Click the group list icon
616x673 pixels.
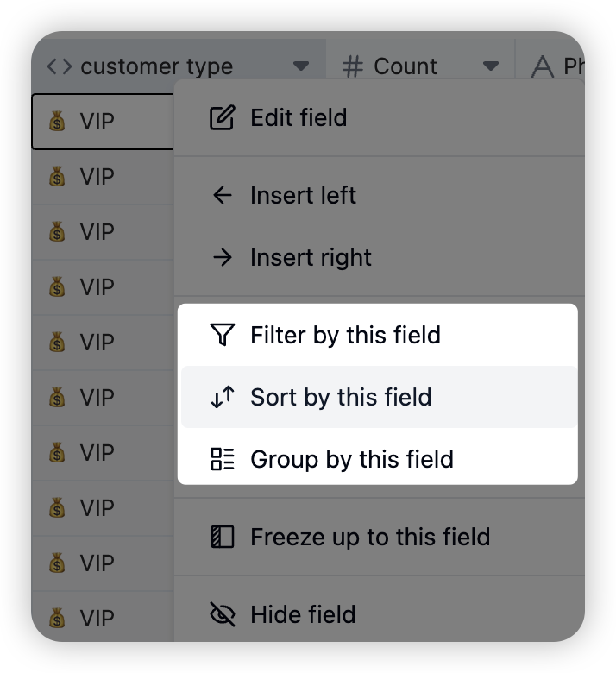223,459
